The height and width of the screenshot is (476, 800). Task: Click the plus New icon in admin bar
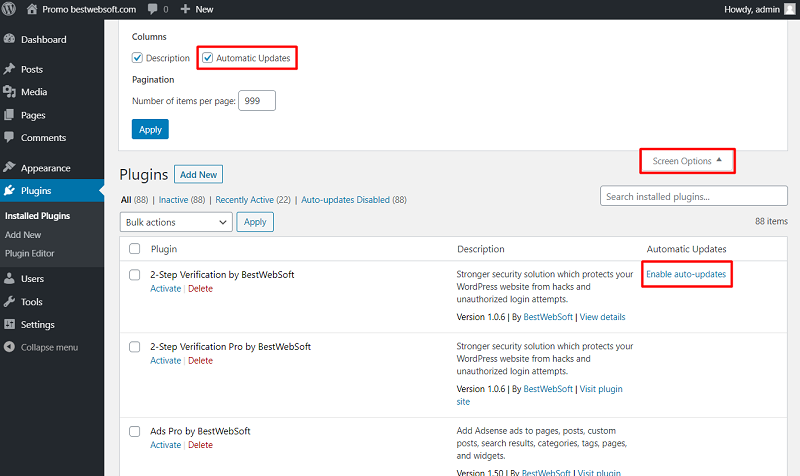point(185,9)
